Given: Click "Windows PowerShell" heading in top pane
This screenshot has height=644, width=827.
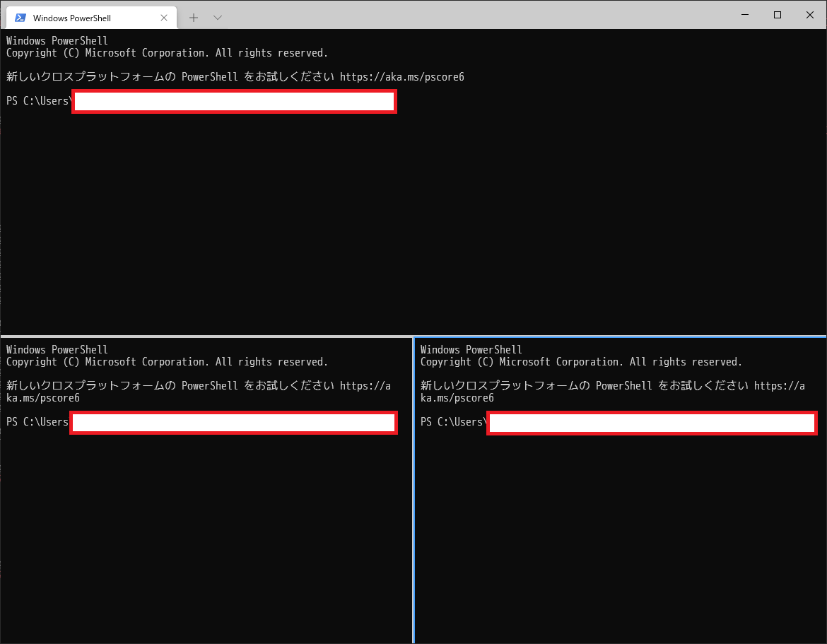Looking at the screenshot, I should click(x=57, y=40).
